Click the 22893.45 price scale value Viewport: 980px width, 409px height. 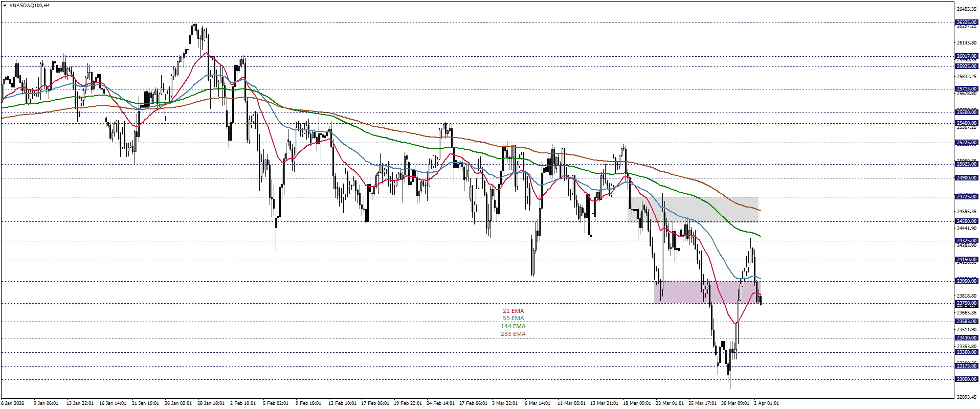tap(967, 397)
